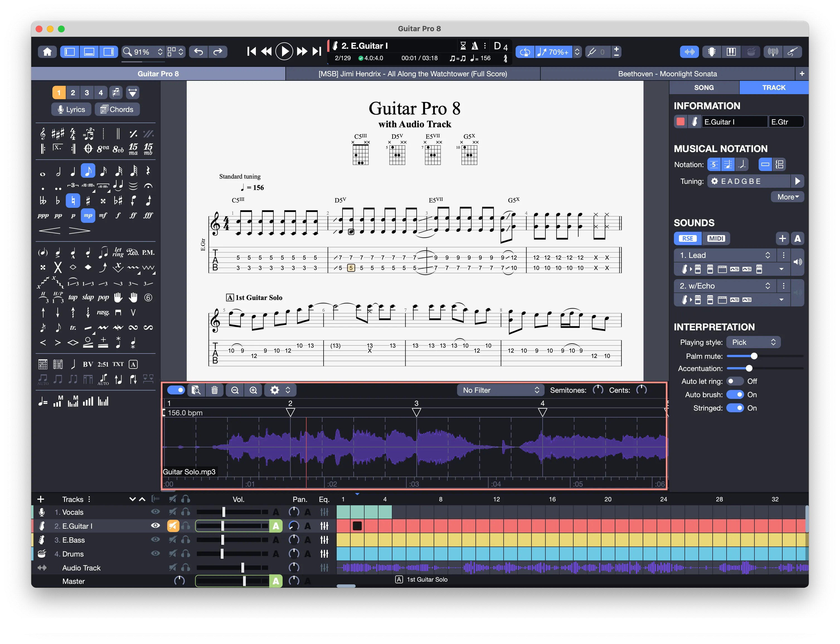Toggle the audio track enable switch
This screenshot has width=840, height=644.
[x=176, y=390]
